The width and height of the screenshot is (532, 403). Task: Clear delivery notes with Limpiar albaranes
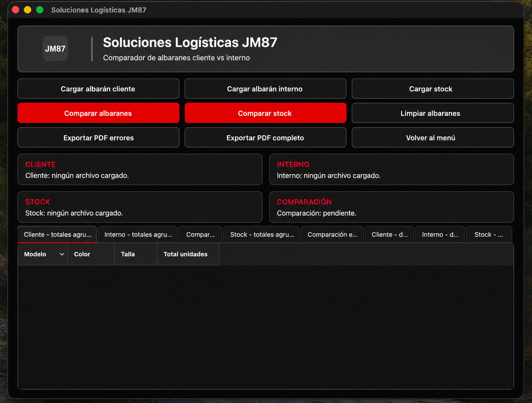pyautogui.click(x=433, y=113)
